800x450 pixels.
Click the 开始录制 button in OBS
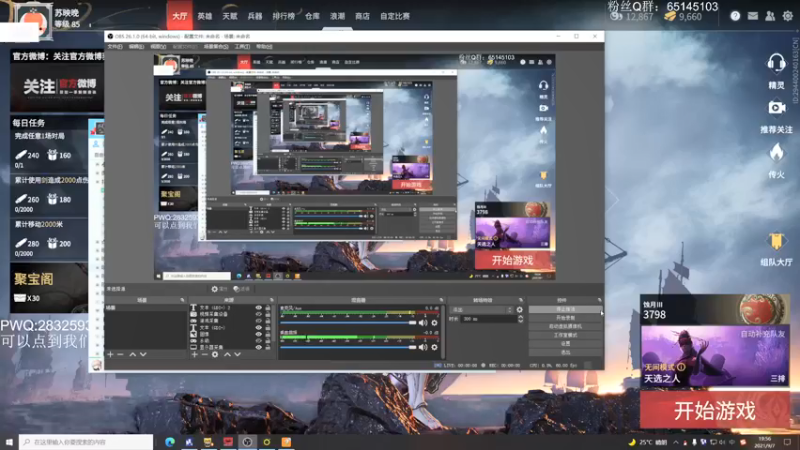pos(565,318)
